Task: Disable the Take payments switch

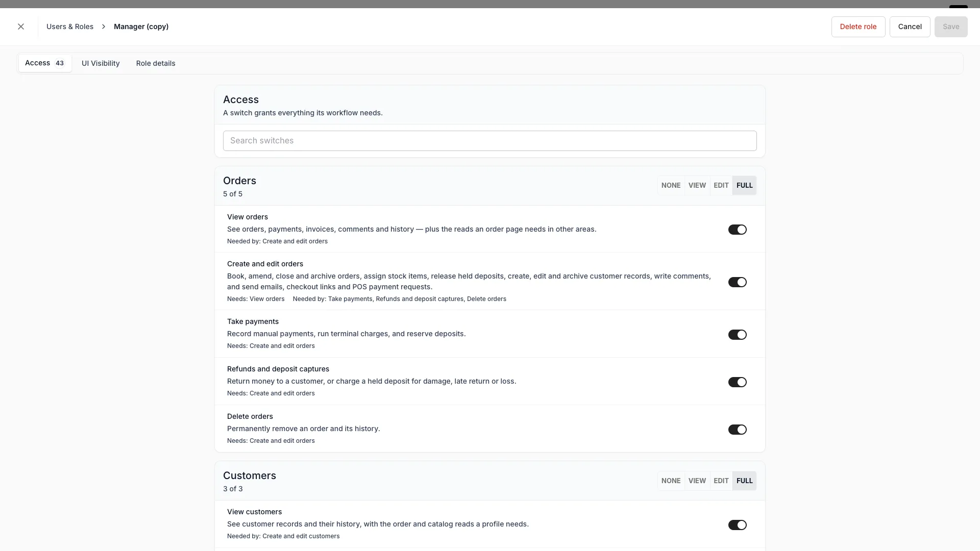Action: [737, 335]
